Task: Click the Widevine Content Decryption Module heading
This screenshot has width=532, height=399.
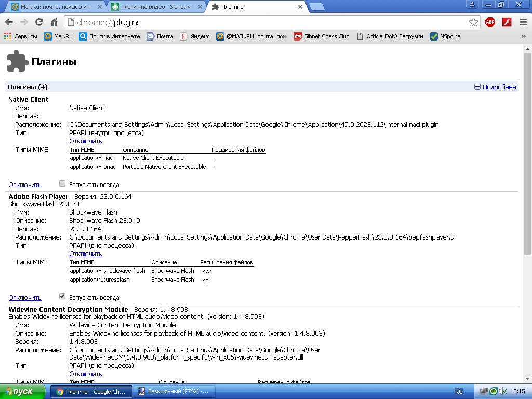Action: click(x=68, y=309)
